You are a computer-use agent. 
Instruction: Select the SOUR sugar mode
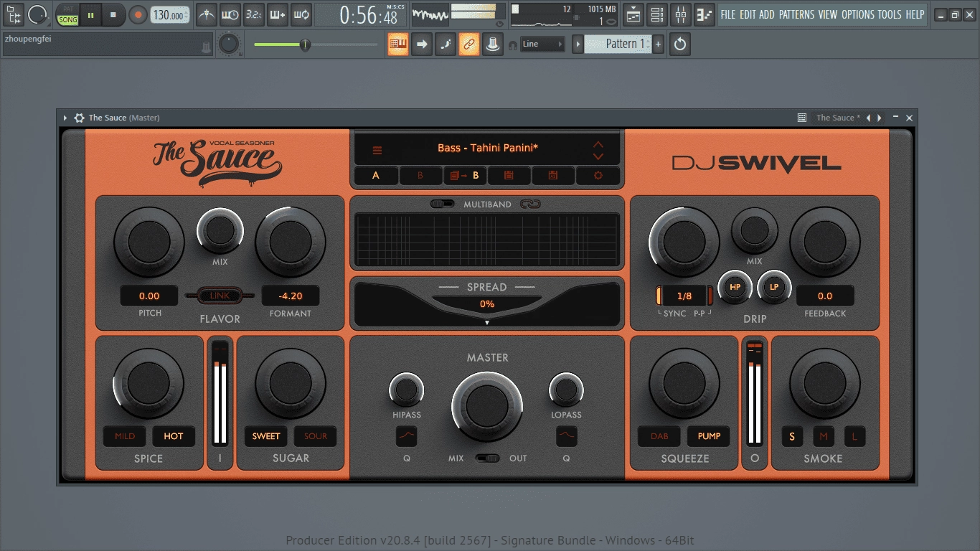point(316,436)
